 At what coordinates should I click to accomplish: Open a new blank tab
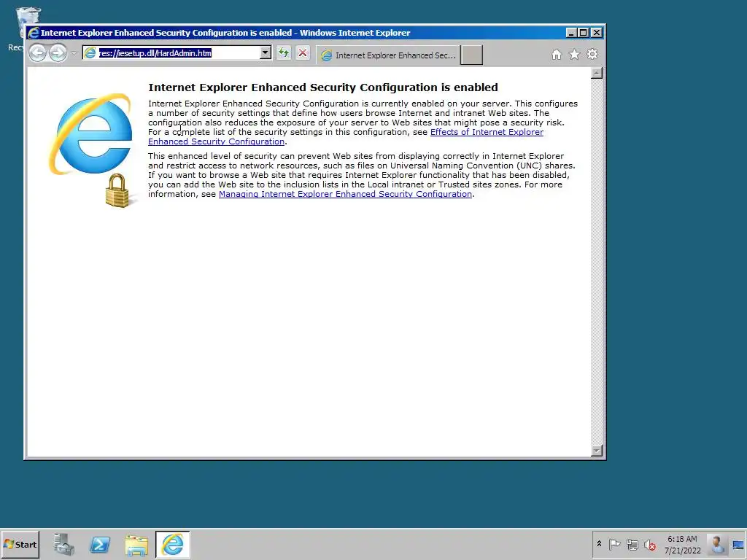click(x=472, y=55)
